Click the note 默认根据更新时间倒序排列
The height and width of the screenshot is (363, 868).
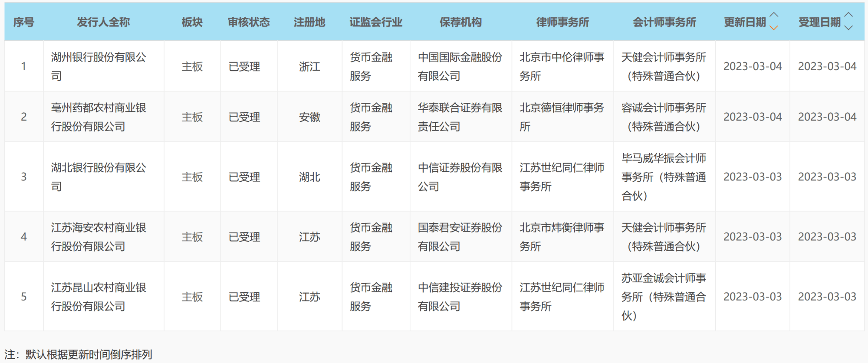[x=89, y=354]
